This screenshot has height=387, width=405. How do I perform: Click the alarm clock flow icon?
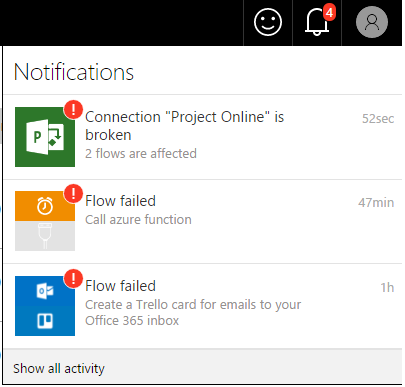[x=45, y=221]
